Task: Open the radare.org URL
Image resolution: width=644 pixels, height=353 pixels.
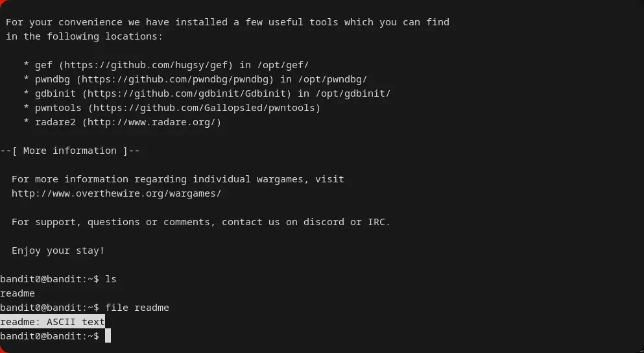Action: click(153, 122)
